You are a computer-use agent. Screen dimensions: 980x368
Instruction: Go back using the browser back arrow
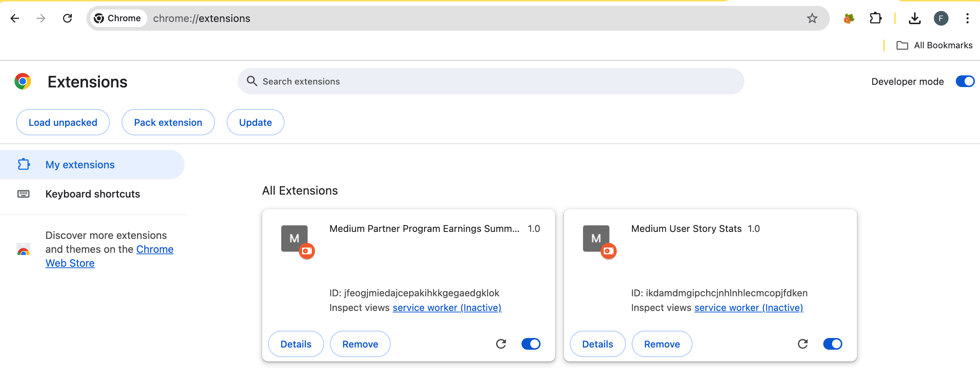15,18
